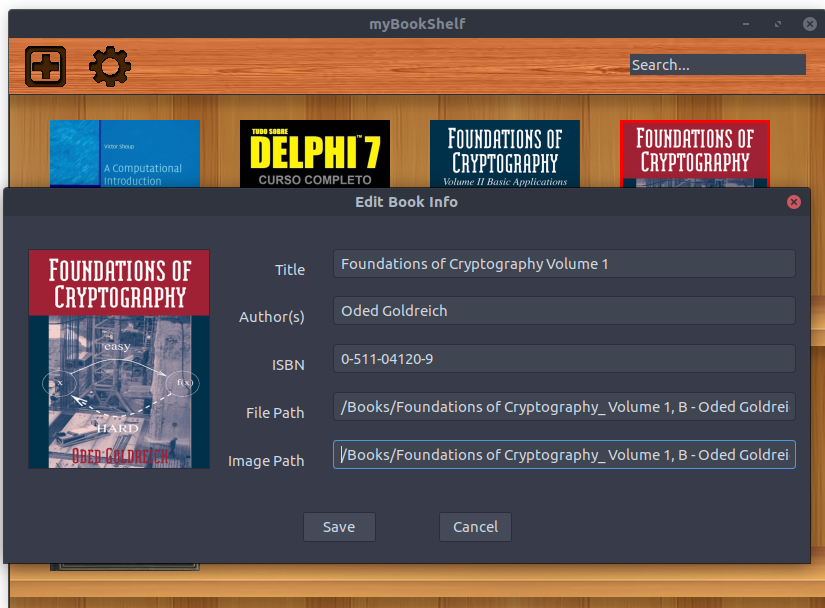
Task: Open settings with the gear icon
Action: click(x=110, y=66)
